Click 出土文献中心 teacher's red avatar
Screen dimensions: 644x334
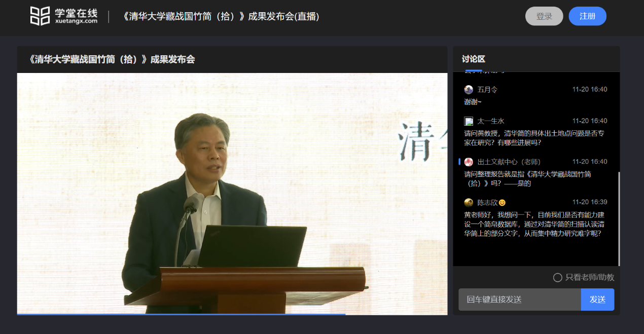click(x=469, y=162)
